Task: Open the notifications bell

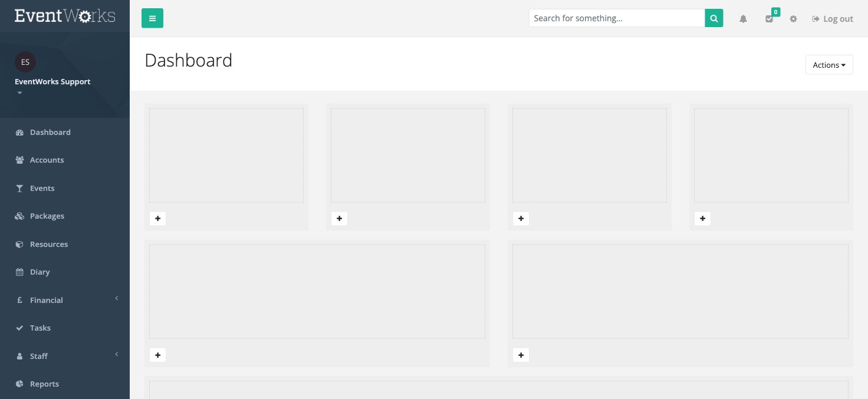Action: (x=743, y=19)
